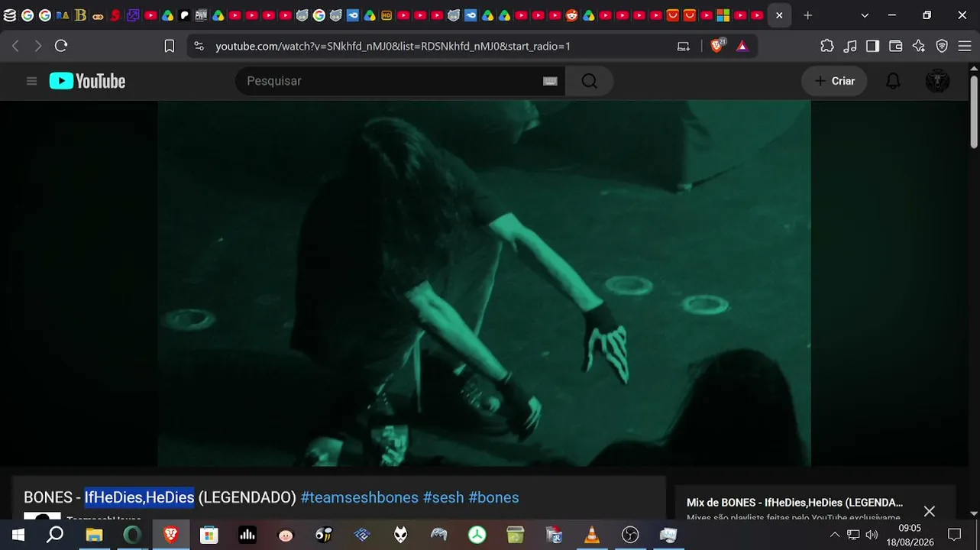Open the media control music note icon
Viewport: 980px width, 550px height.
(x=850, y=46)
